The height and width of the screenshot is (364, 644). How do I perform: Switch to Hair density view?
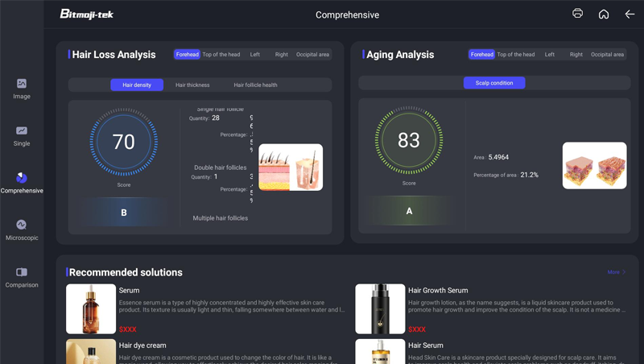tap(137, 85)
